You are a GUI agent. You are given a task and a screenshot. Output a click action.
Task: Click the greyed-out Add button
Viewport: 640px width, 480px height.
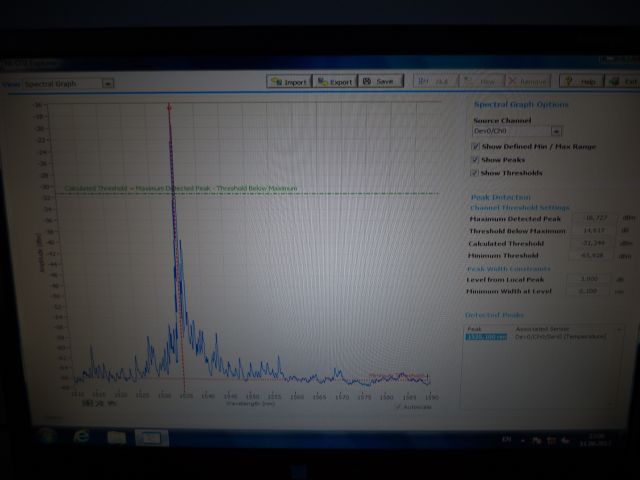[436, 81]
